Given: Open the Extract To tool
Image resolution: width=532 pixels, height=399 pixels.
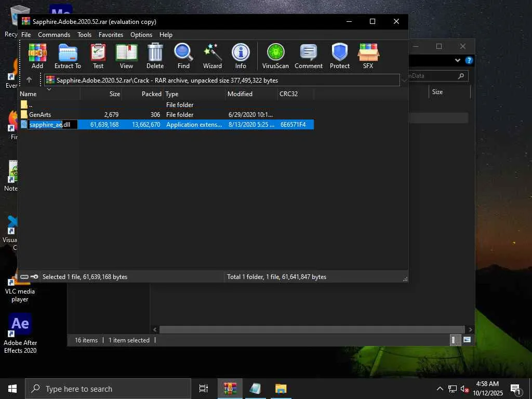Looking at the screenshot, I should 68,56.
